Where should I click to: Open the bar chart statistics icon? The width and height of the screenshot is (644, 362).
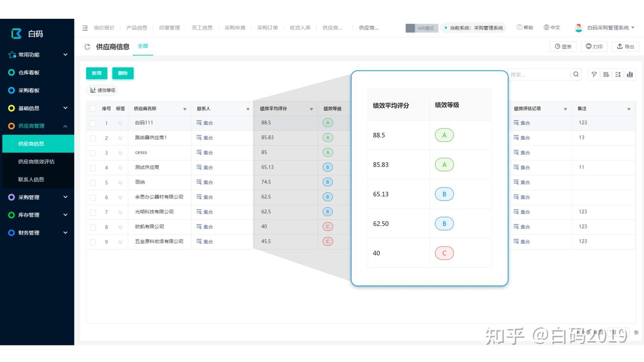pos(631,74)
